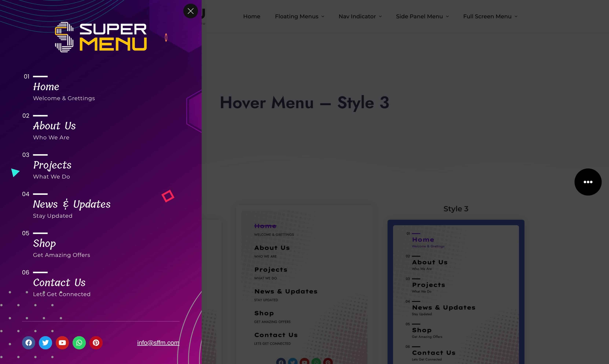Open the Full Screen Menu dropdown
The height and width of the screenshot is (364, 609).
[490, 16]
